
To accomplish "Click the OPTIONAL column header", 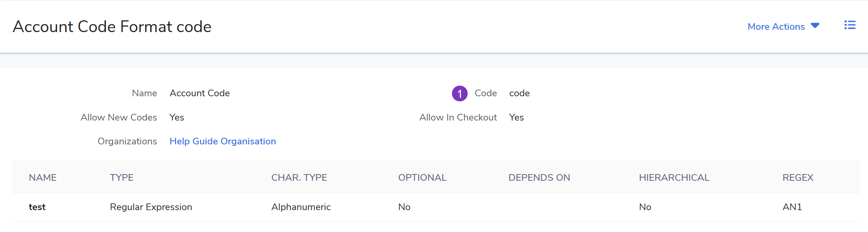I will coord(422,178).
